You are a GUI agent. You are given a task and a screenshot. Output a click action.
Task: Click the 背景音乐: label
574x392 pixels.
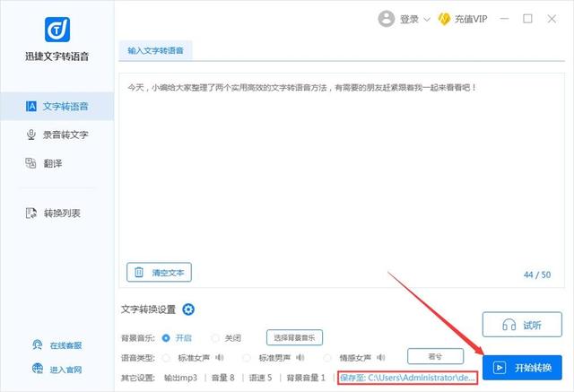[138, 338]
